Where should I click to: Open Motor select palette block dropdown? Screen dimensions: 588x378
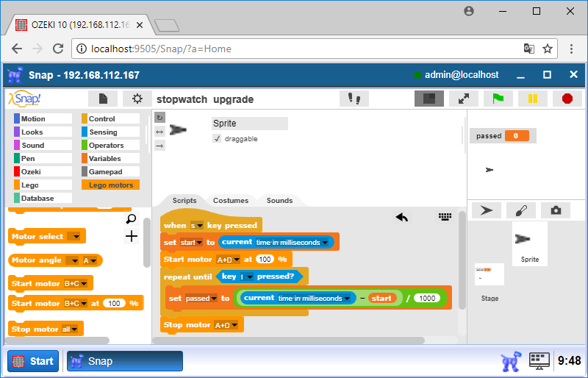click(x=73, y=237)
